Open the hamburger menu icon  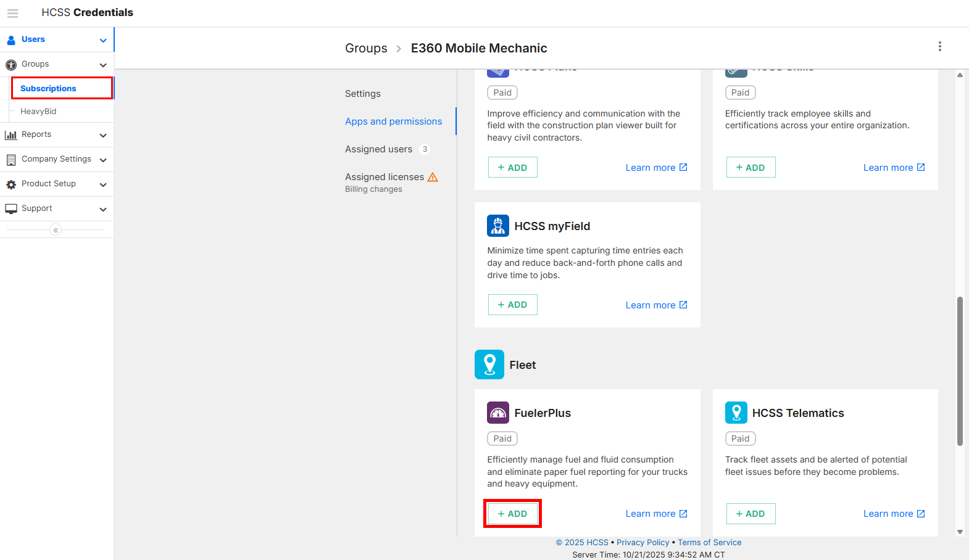[x=13, y=13]
